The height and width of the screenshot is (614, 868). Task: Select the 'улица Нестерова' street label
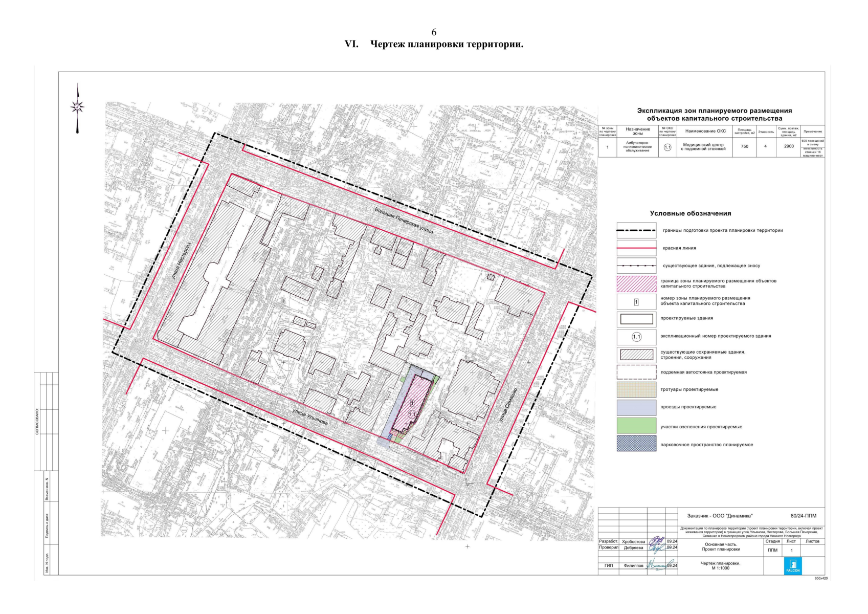coord(182,261)
